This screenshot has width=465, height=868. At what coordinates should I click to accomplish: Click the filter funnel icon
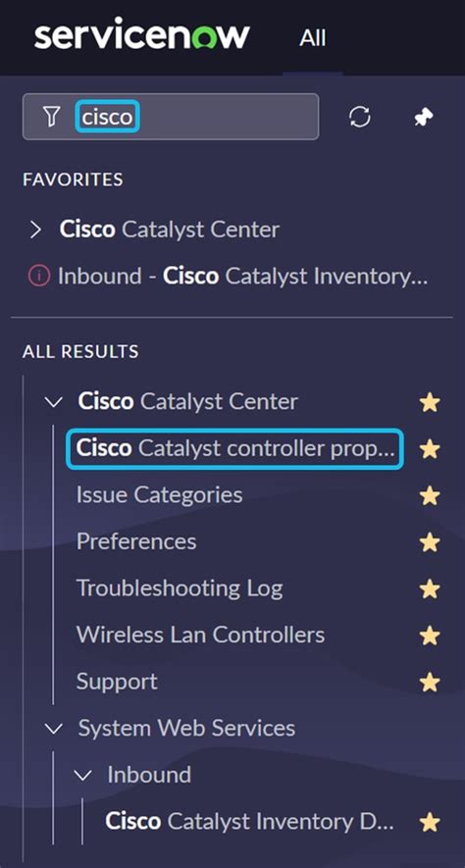click(x=51, y=117)
